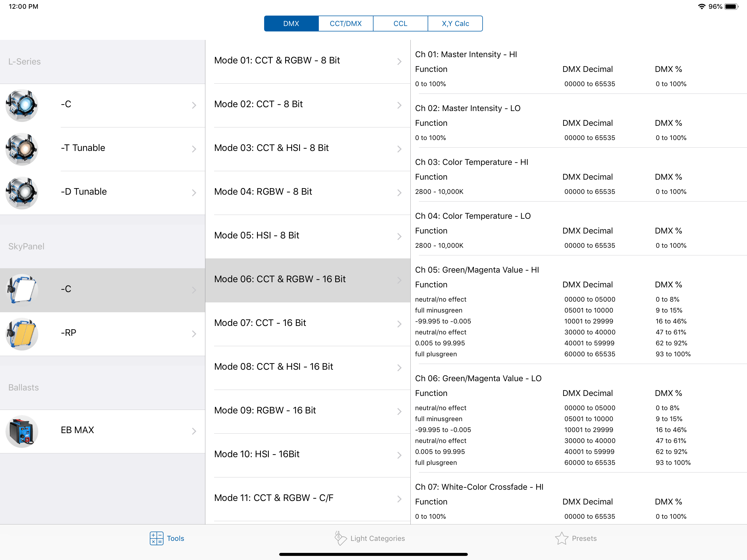Choose Mode 09: RGBW - 16 Bit
This screenshot has height=560, width=747.
pos(265,410)
